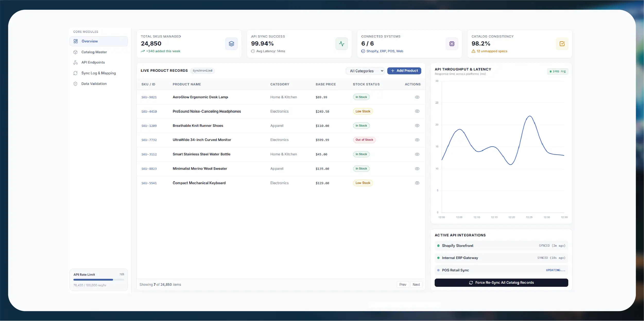Click the Stock Status column header

coord(366,84)
